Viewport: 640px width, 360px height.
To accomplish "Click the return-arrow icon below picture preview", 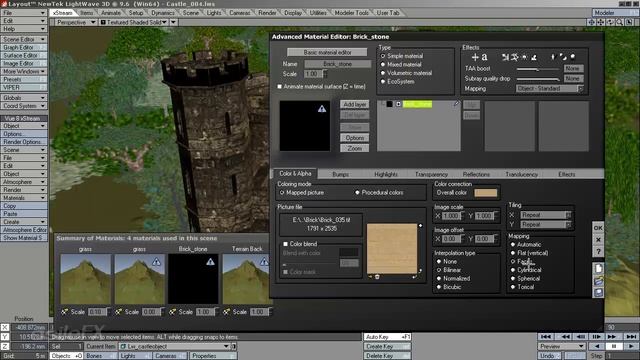I will pyautogui.click(x=414, y=277).
